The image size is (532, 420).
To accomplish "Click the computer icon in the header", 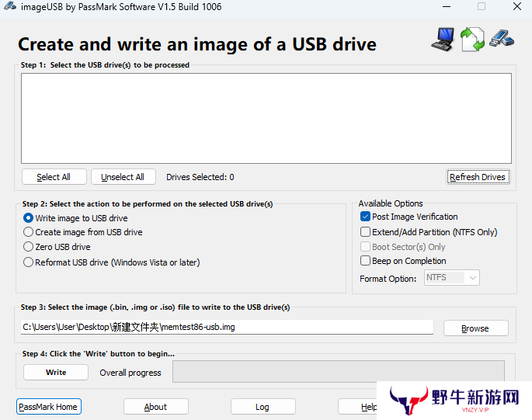I will click(x=443, y=40).
